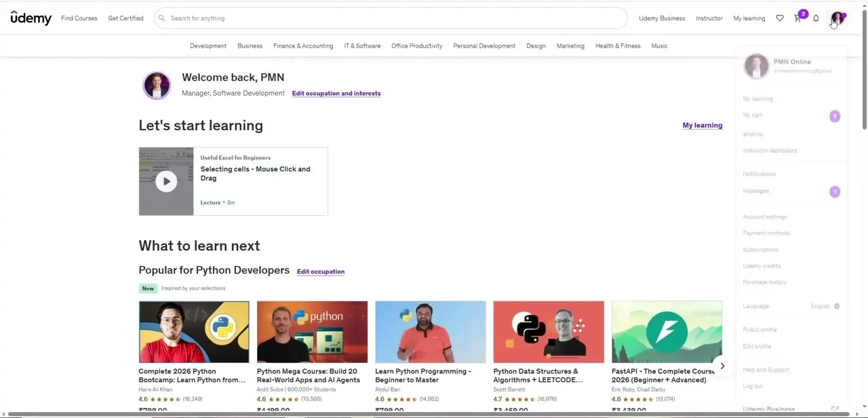Select the Music category
This screenshot has height=418, width=868.
click(x=659, y=46)
